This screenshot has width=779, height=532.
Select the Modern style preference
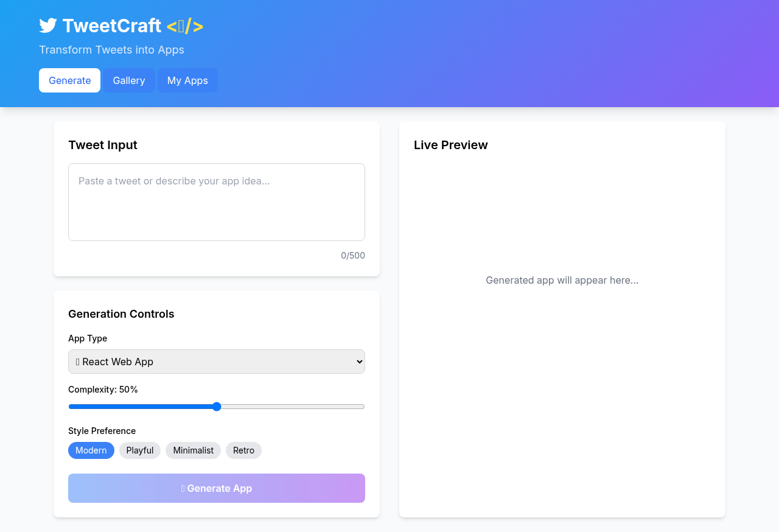(x=91, y=450)
